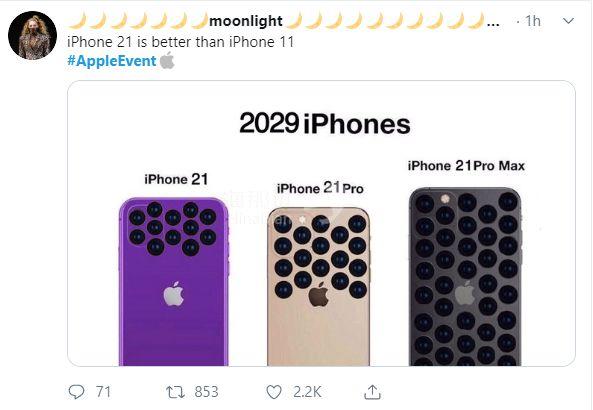Click the Apple logo on the gold iPhone
Image resolution: width=593 pixels, height=410 pixels.
pos(318,294)
